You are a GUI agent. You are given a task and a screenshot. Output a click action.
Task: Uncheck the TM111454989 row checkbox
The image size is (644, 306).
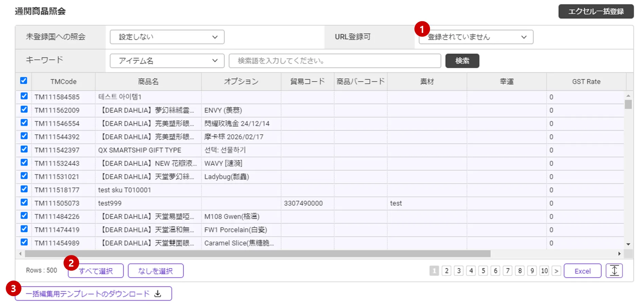click(24, 242)
